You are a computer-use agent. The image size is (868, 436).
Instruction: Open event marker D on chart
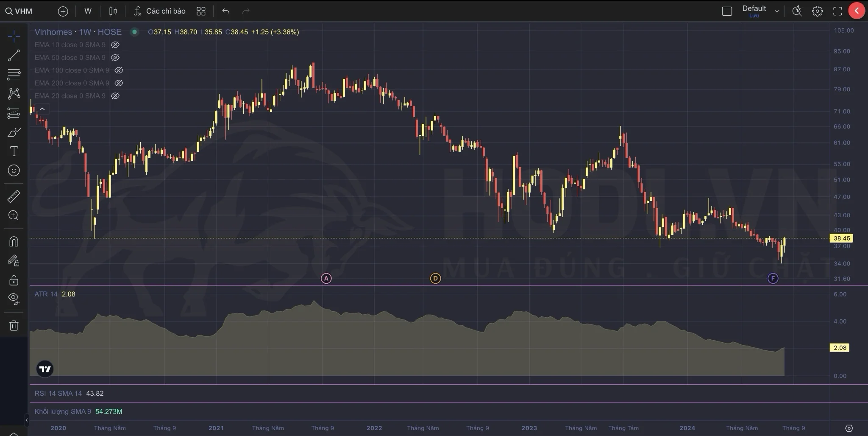click(x=435, y=278)
